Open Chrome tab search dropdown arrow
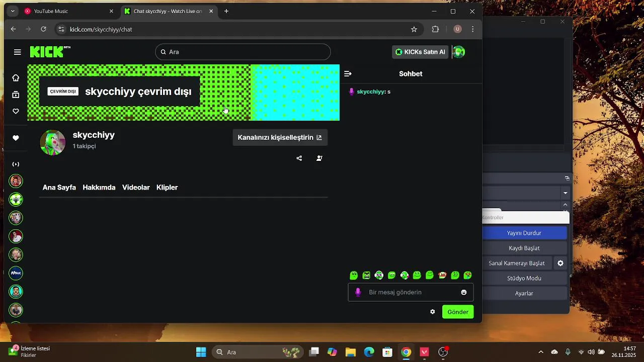The height and width of the screenshot is (362, 644). [13, 11]
